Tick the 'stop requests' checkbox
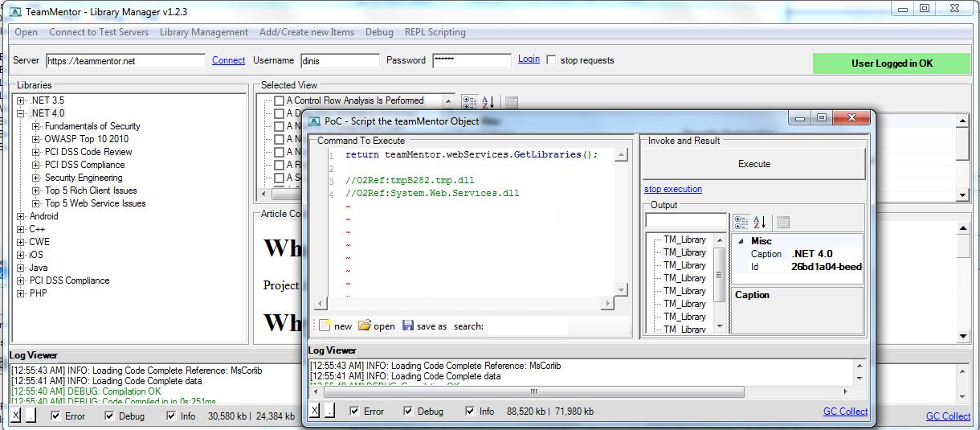This screenshot has width=980, height=430. point(551,60)
